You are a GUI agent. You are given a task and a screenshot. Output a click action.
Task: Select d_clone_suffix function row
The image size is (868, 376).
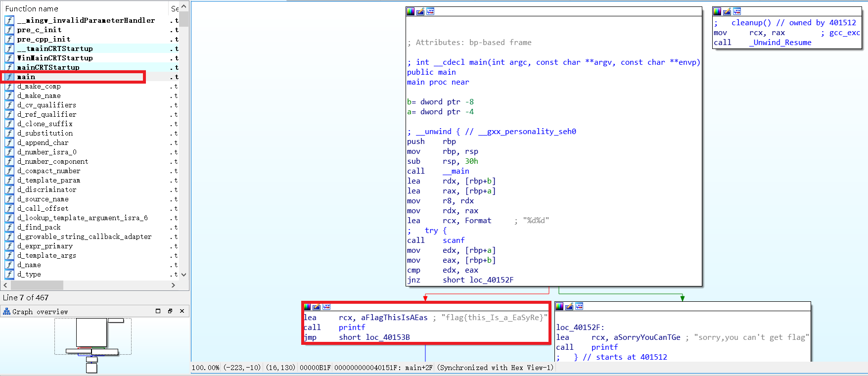pos(91,124)
